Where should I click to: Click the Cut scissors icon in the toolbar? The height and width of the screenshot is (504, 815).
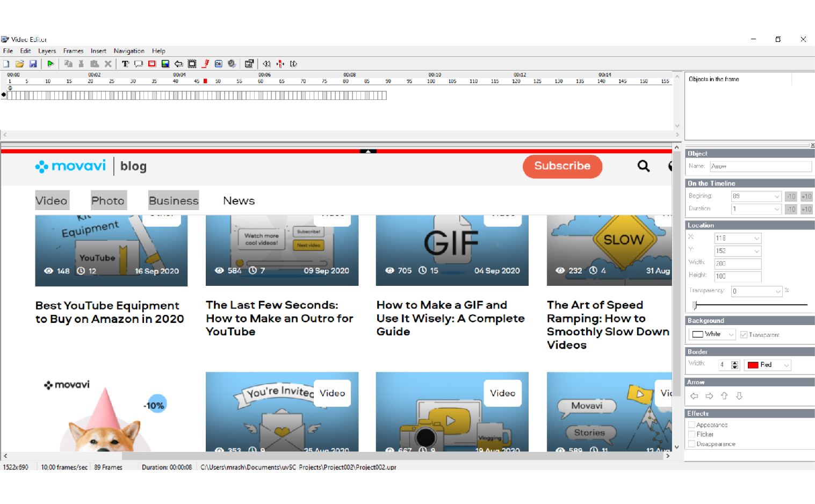(81, 64)
